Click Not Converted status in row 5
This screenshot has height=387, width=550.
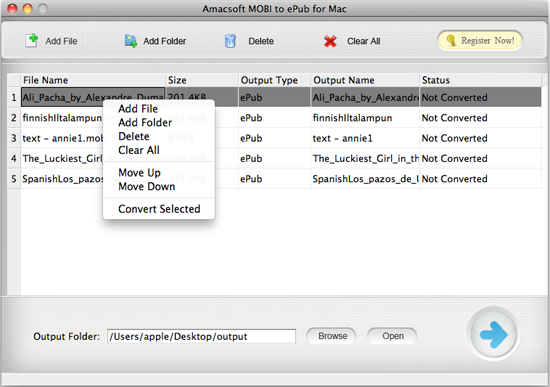click(481, 179)
